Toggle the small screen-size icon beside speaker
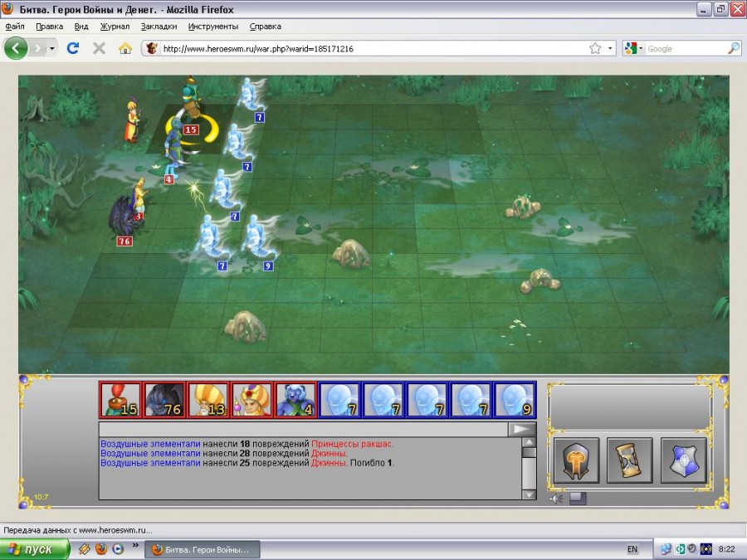 (x=578, y=498)
